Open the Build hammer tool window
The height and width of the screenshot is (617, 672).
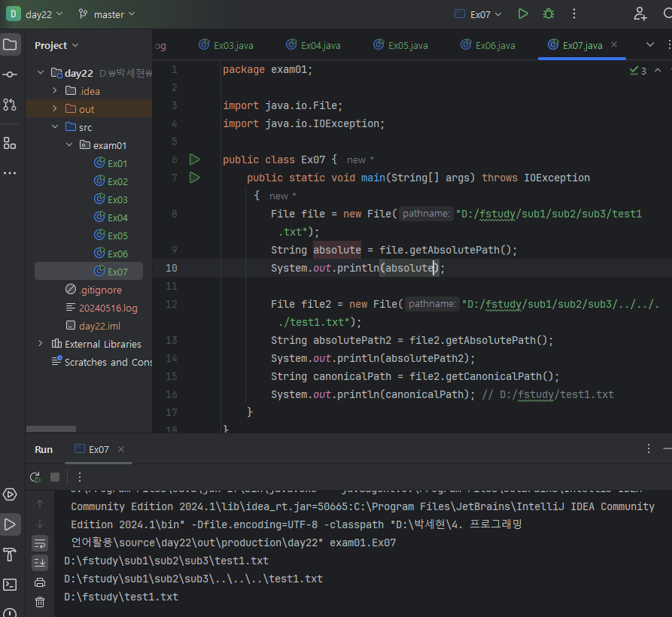(10, 555)
